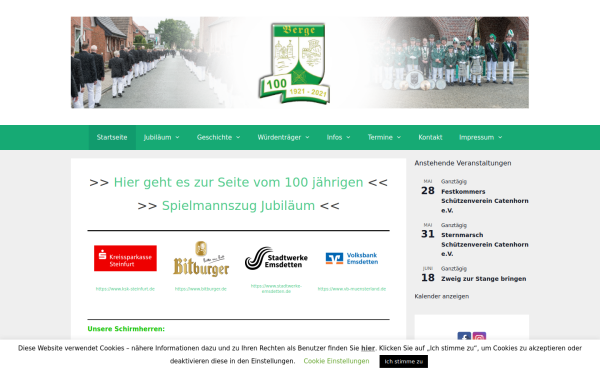Follow 'Hier geht es zur Seite vom 100 jährigen' link
Viewport: 600px width, 375px height.
pyautogui.click(x=238, y=183)
